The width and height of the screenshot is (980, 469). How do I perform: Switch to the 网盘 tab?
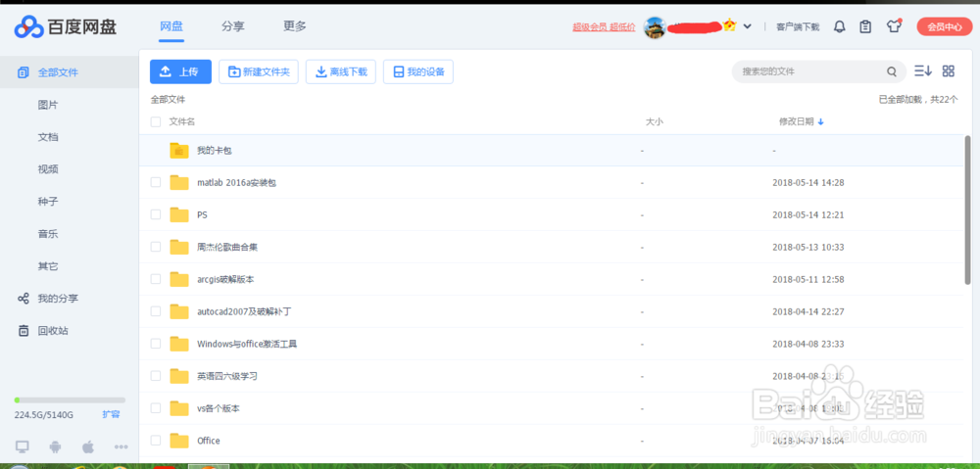pos(171,26)
